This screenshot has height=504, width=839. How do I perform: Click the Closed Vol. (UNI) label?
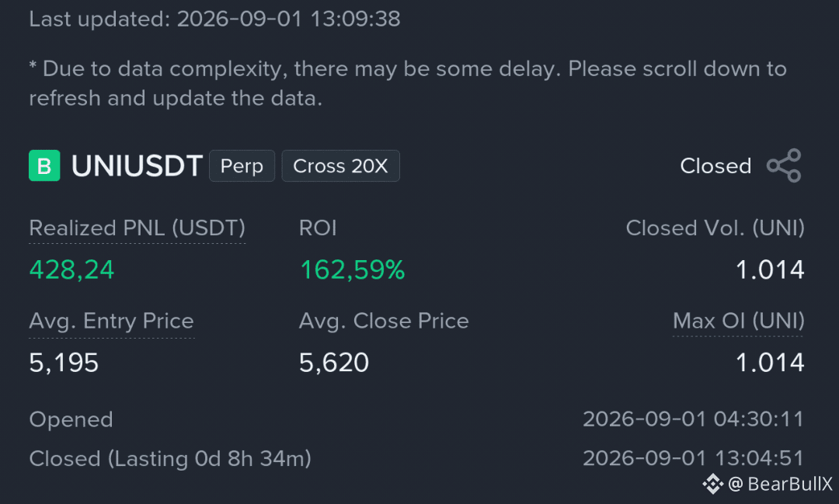pos(715,228)
